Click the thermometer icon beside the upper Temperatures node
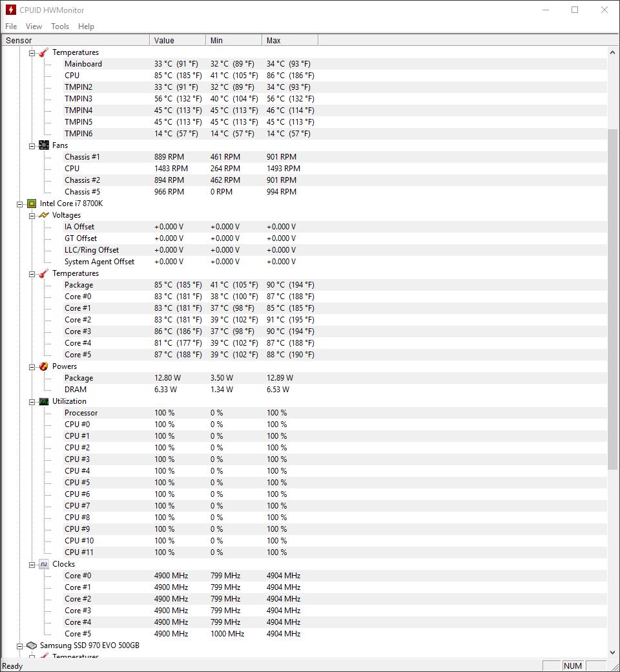 click(x=43, y=52)
